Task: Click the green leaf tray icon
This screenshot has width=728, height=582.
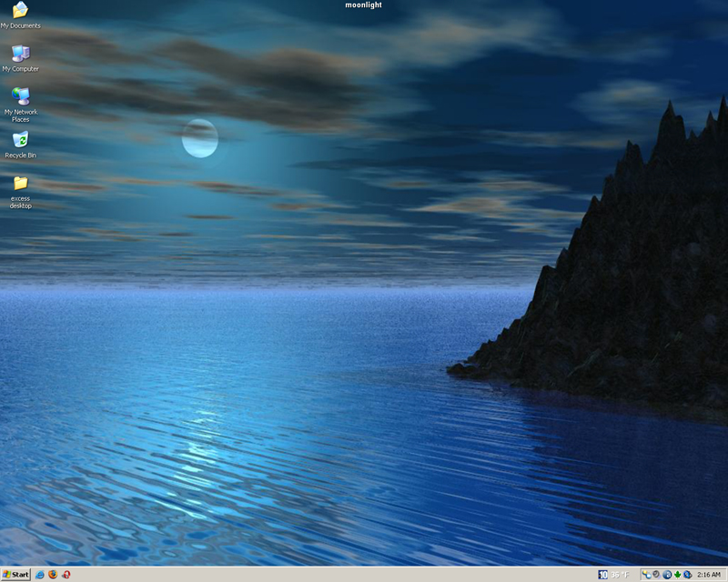Action: [x=677, y=575]
